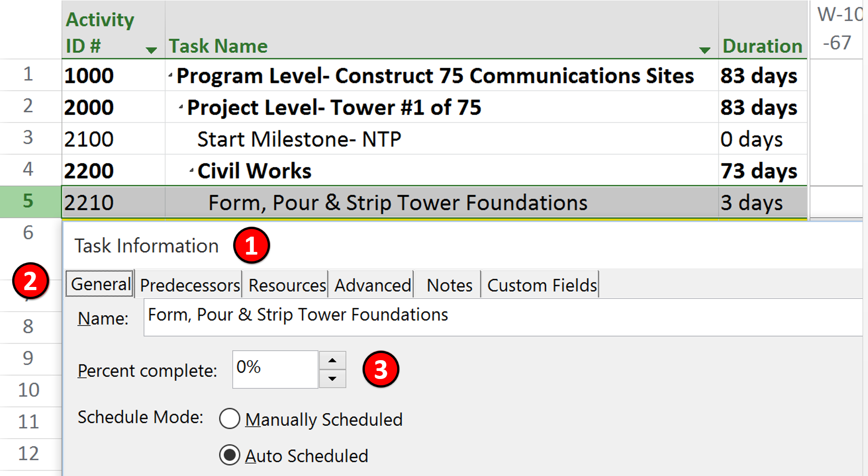This screenshot has width=868, height=476.
Task: Select Auto Scheduled radio button
Action: (230, 455)
